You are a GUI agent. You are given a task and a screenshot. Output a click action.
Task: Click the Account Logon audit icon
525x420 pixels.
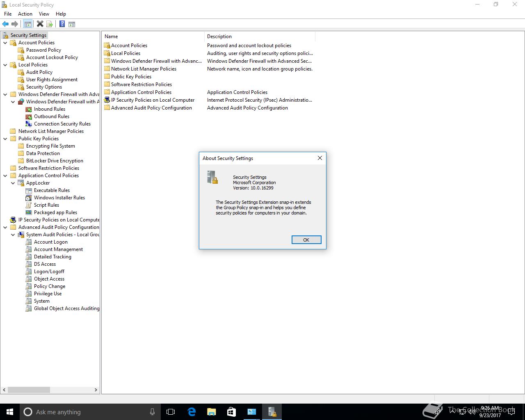coord(29,242)
